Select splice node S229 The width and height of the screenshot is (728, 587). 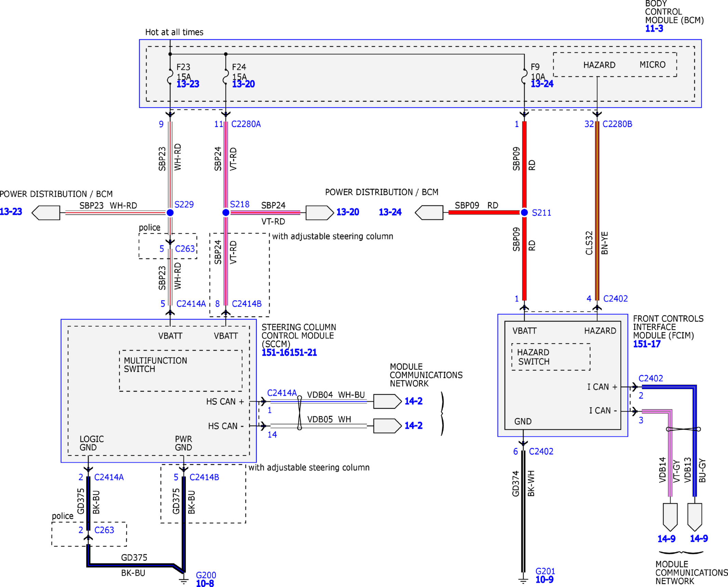pyautogui.click(x=170, y=213)
